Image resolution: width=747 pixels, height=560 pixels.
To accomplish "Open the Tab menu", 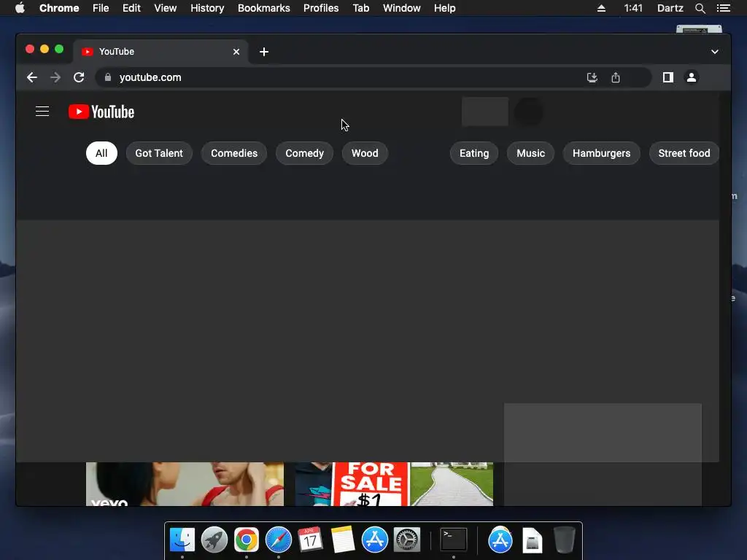I will pos(360,8).
